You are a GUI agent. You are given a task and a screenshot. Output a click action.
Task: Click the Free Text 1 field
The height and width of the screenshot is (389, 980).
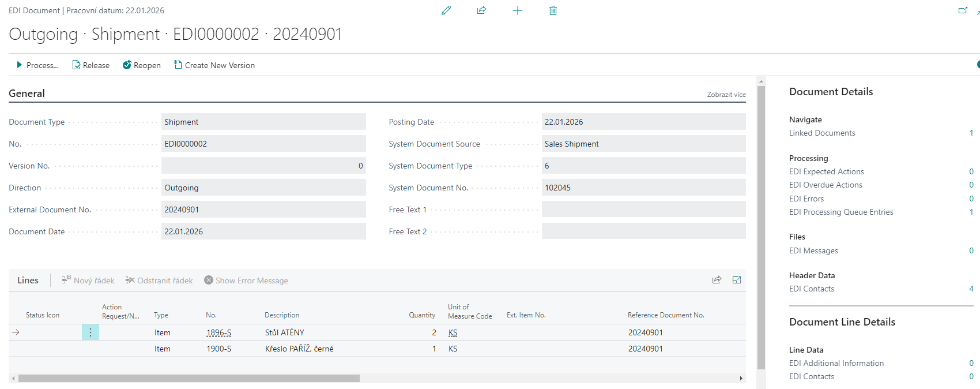tap(644, 210)
